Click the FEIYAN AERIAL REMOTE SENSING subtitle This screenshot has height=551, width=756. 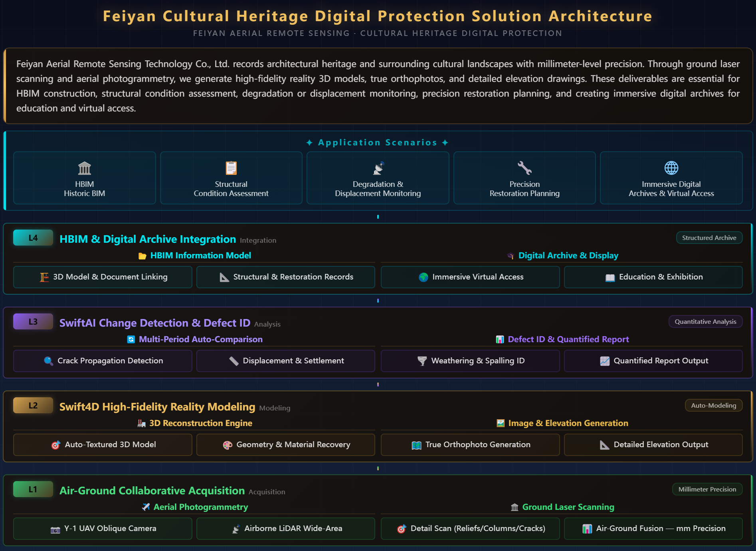pos(378,34)
